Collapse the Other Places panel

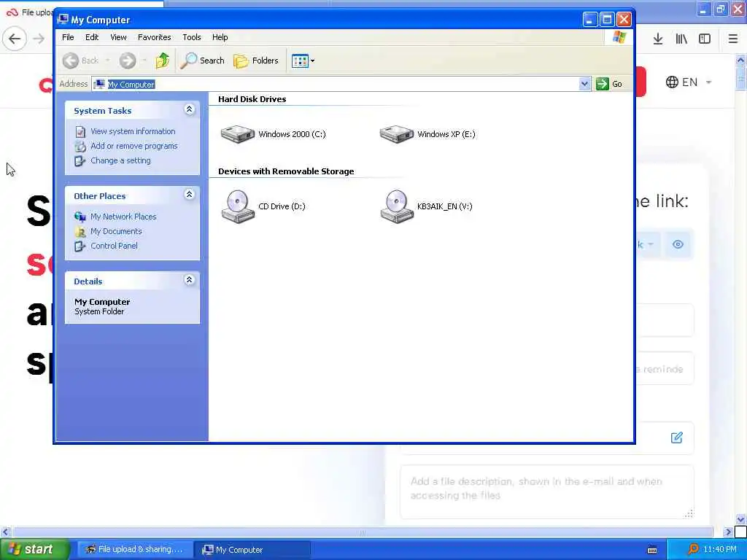[189, 195]
